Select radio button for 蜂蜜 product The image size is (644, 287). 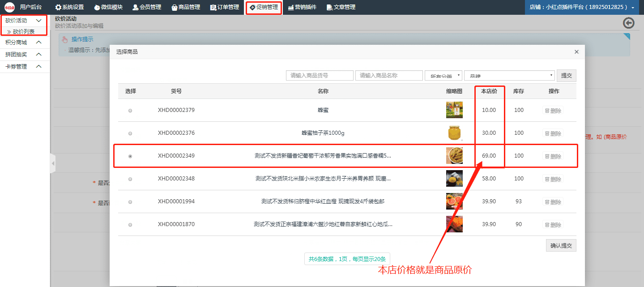pyautogui.click(x=130, y=111)
